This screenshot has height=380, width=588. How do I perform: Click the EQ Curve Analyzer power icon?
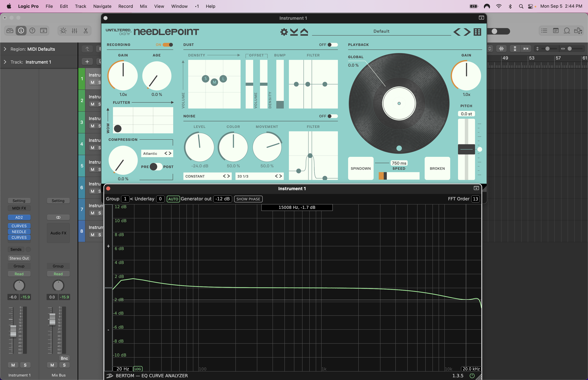[472, 376]
